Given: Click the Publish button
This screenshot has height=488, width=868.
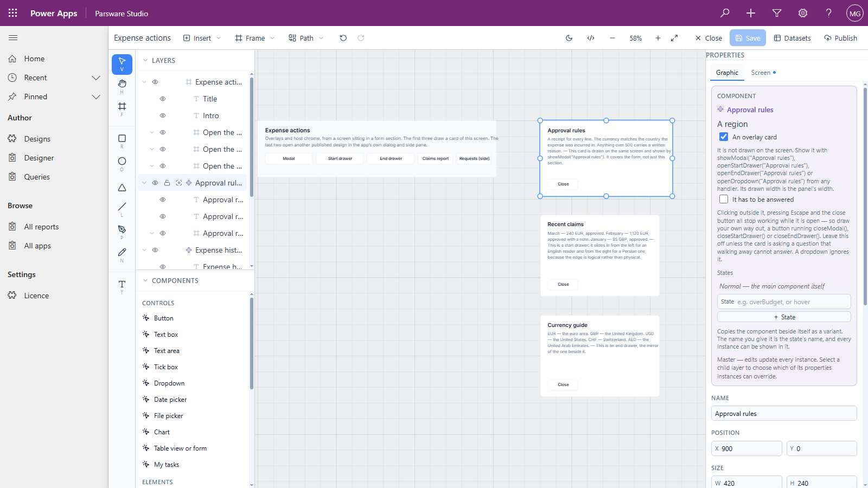Looking at the screenshot, I should click(x=840, y=38).
